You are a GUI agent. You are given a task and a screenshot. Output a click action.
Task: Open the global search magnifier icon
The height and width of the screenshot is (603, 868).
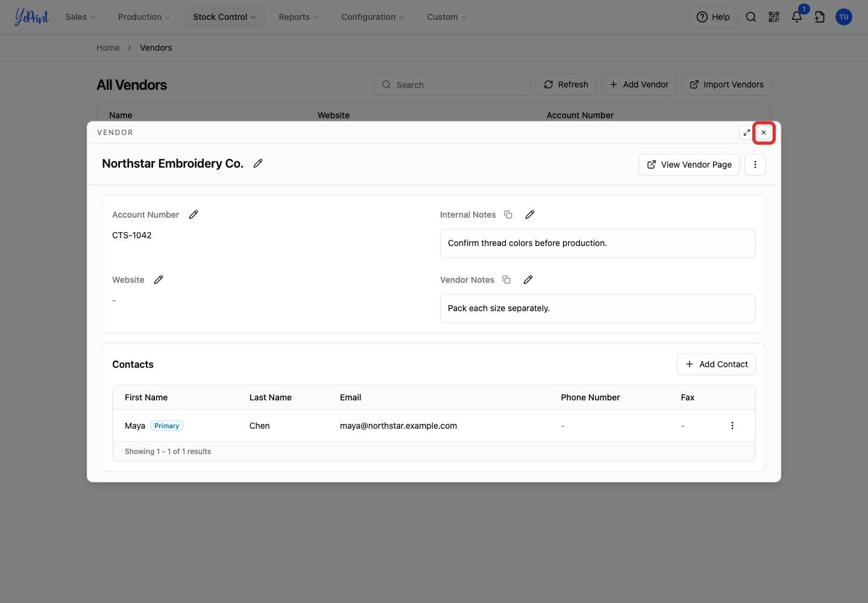point(751,17)
